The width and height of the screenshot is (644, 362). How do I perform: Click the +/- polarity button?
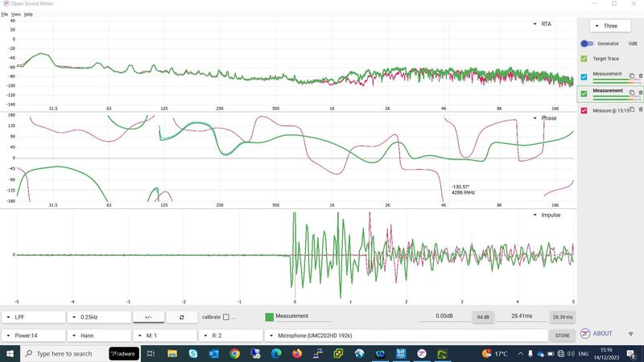pos(149,317)
